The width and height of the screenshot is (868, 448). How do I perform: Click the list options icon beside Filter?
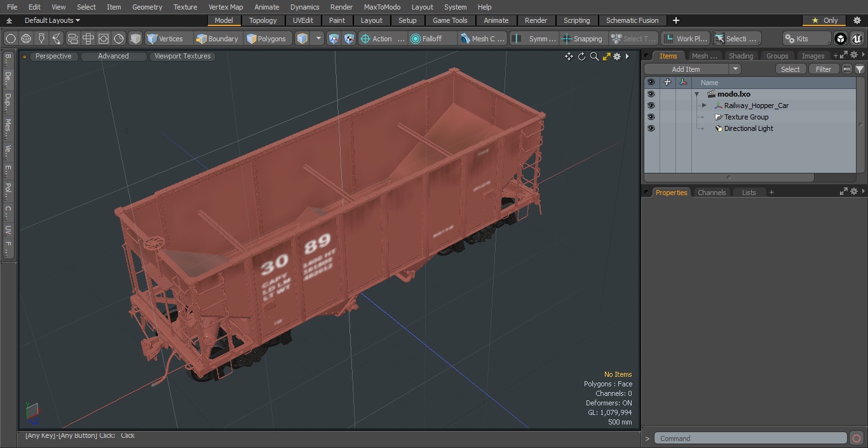847,69
